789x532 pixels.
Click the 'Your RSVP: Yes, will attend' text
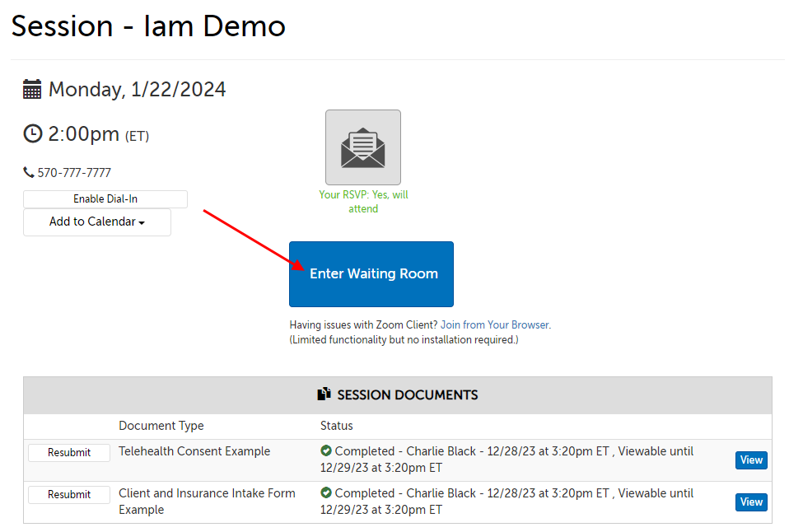(363, 202)
